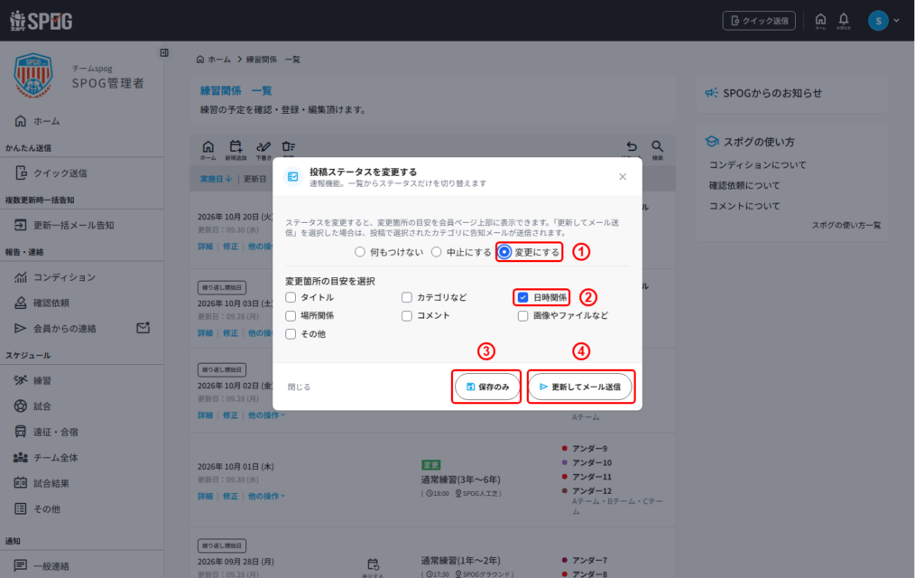Click 閉じる link in the dialog
This screenshot has width=924, height=578.
click(x=299, y=387)
